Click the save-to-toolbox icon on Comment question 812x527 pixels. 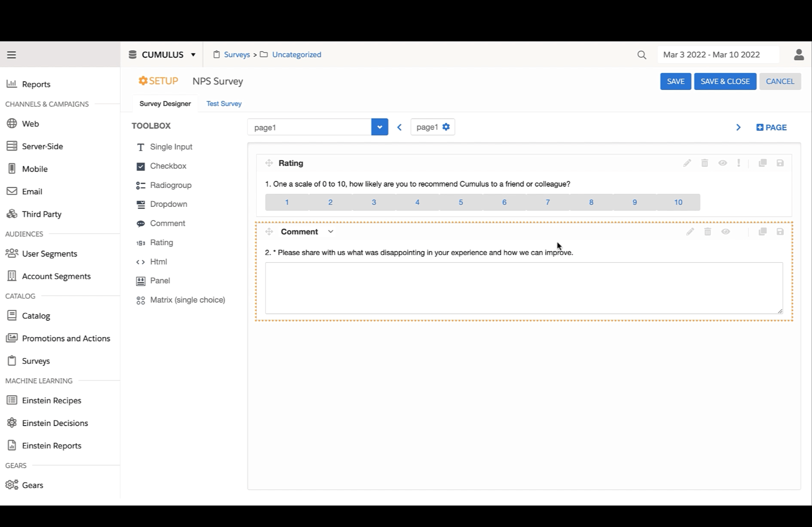(x=780, y=232)
